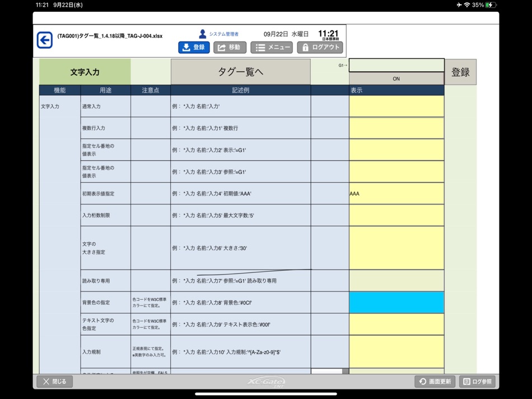Click the airplane mode icon

459,4
